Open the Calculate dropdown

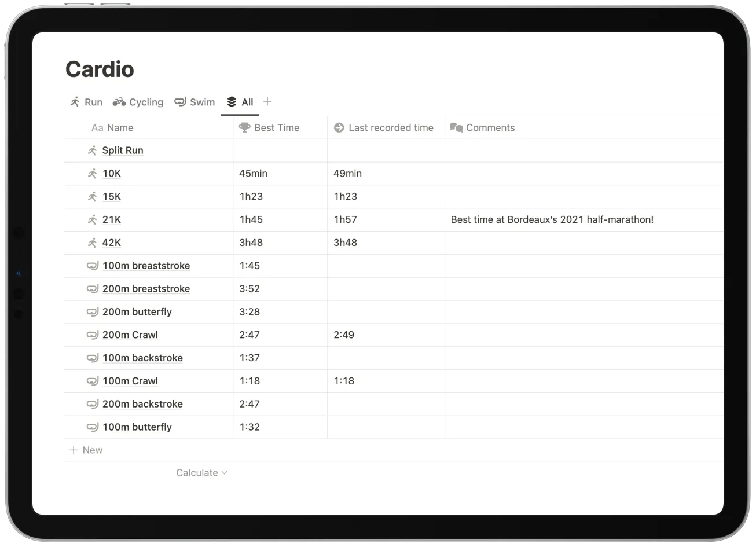[201, 472]
